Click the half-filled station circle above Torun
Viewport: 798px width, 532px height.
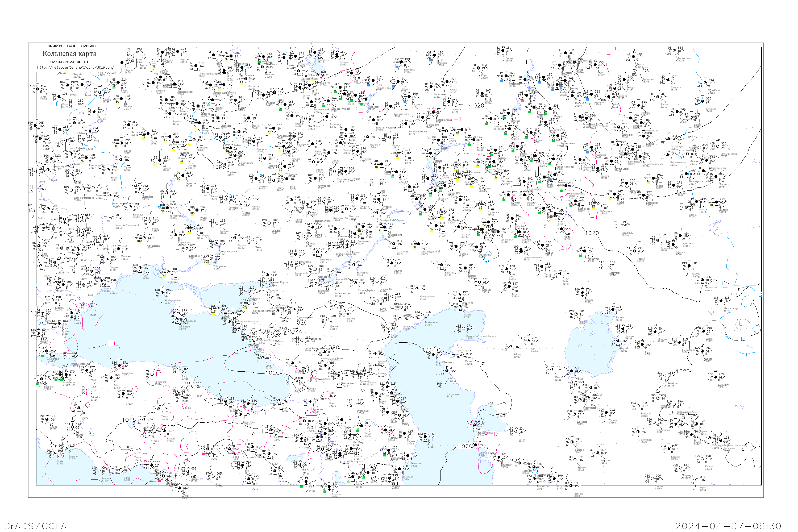pos(38,89)
